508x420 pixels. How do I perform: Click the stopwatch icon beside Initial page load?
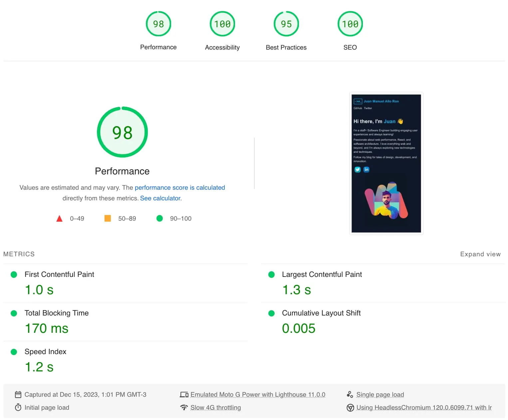tap(18, 407)
